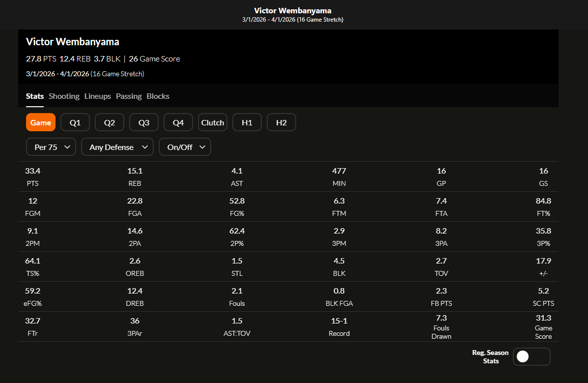Click the 6.3 FTM stat
588x383 pixels.
tap(339, 207)
